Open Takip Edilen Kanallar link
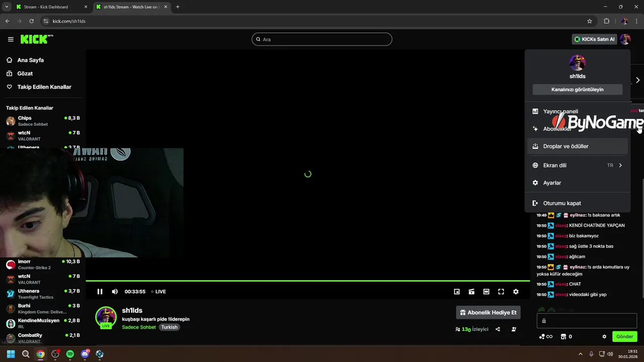This screenshot has height=362, width=644. coord(44,87)
